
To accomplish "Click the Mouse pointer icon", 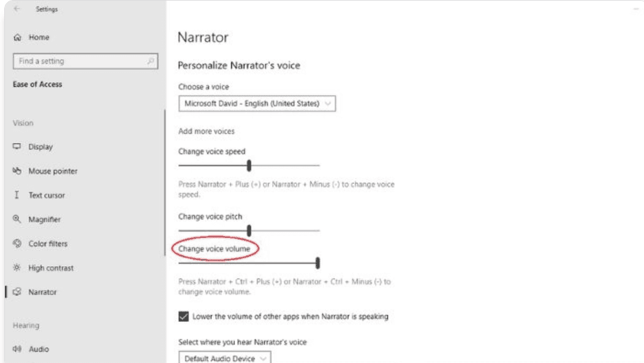I will pos(17,170).
